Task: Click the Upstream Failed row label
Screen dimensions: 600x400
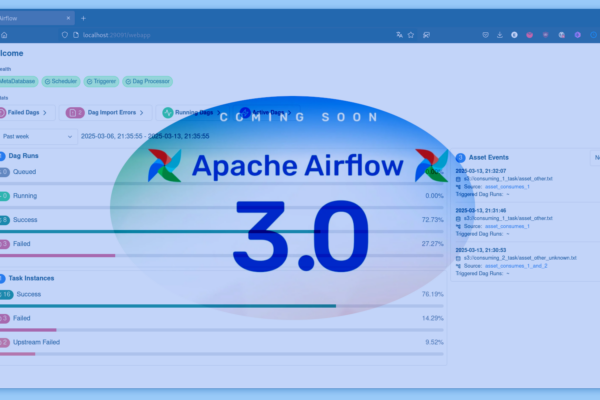Action: click(36, 342)
